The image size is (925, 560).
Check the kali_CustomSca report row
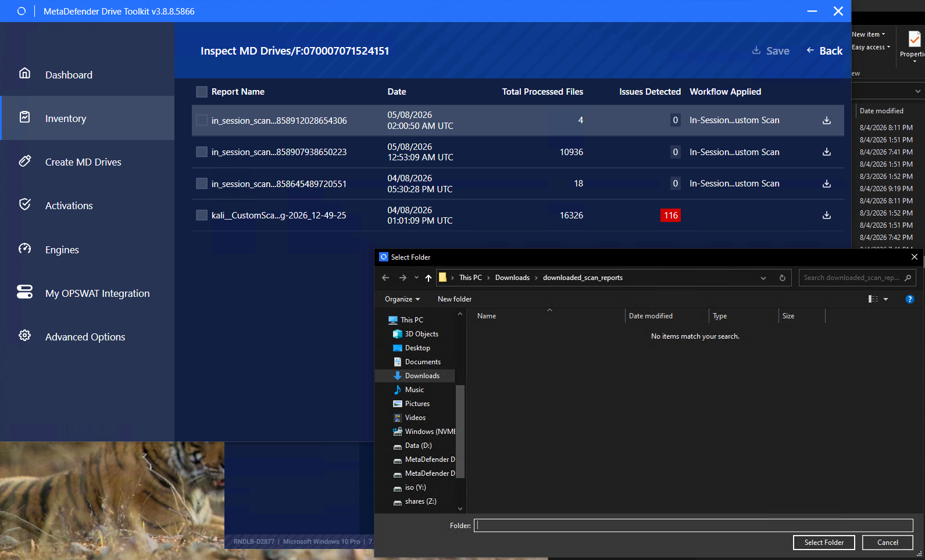click(202, 215)
